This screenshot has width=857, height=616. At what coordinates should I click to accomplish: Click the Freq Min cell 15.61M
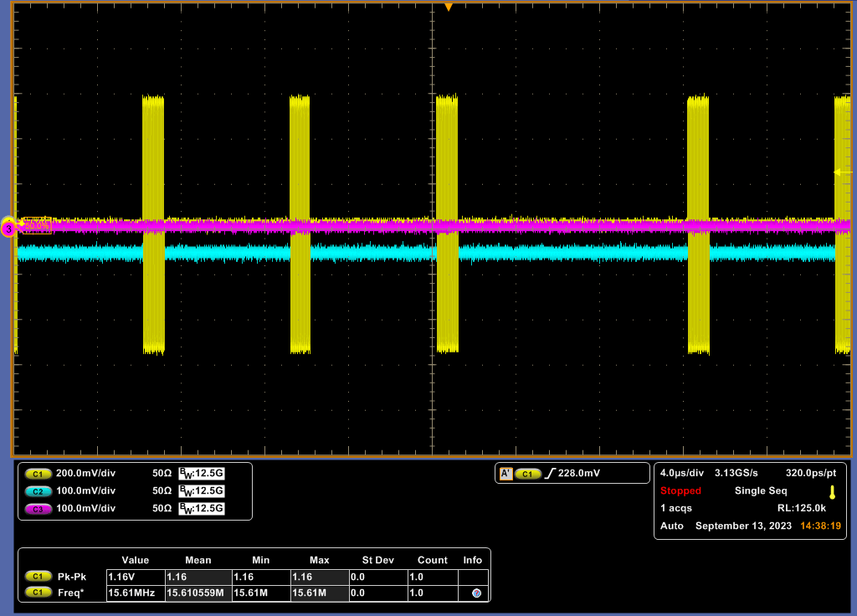pos(262,593)
